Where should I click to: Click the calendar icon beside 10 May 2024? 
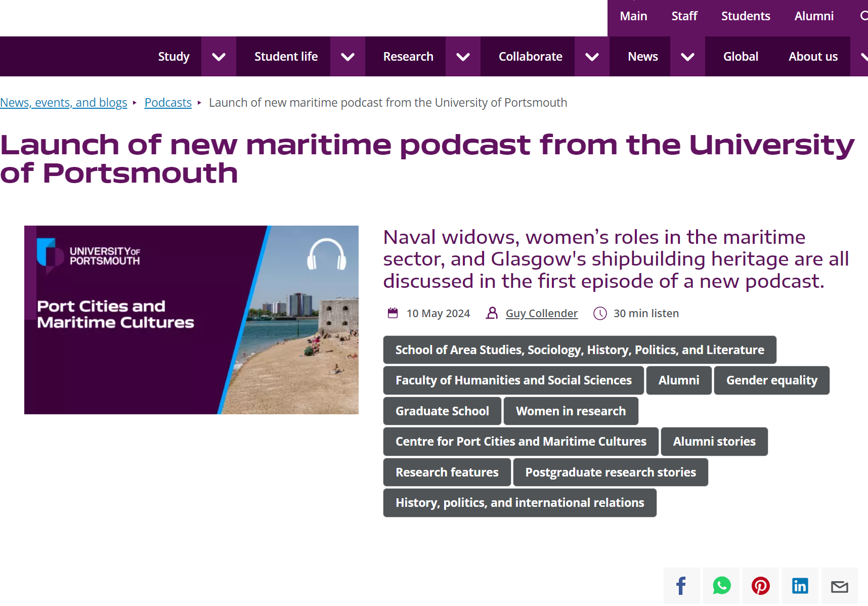(x=393, y=313)
